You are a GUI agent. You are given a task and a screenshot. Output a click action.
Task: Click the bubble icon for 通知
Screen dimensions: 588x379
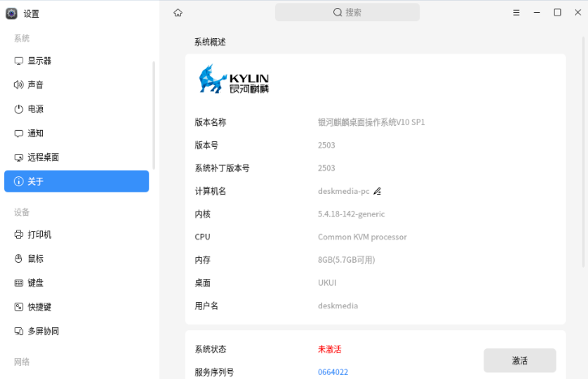tap(19, 133)
